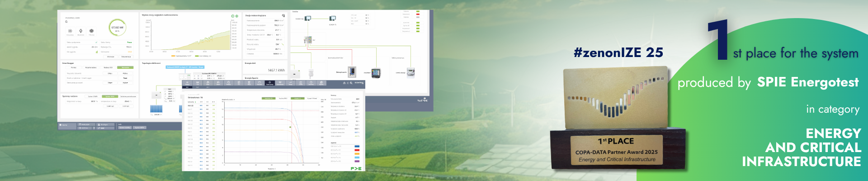Viewport: 868px width, 181px height.
Task: Click the Zabezpieczenie protection relay device
Action: 352,71
